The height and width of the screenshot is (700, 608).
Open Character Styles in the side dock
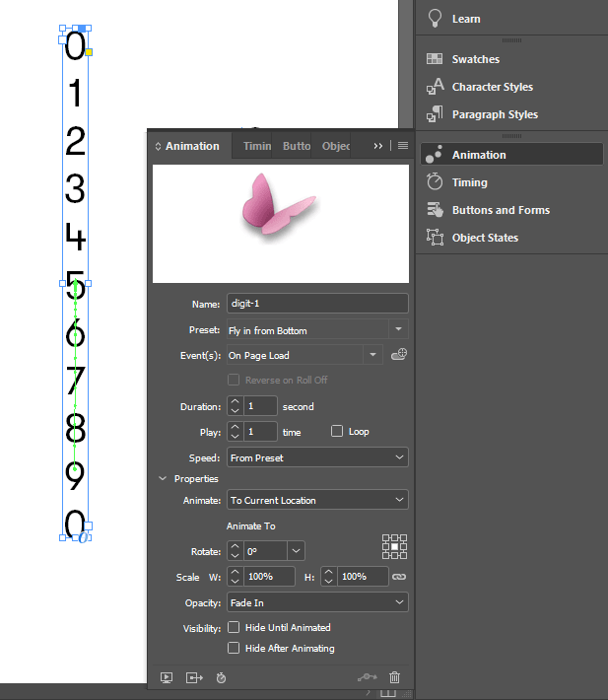tap(492, 87)
